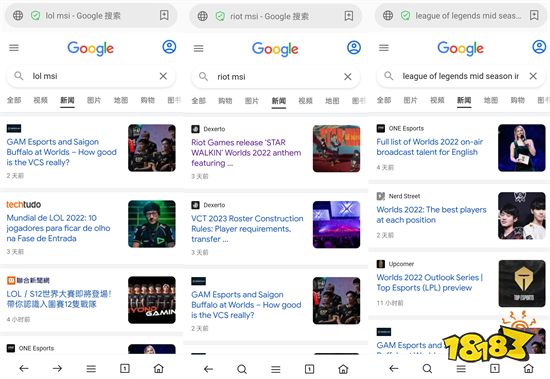550x379 pixels.
Task: Clear the 'league of legends mid season' query
Action: click(533, 76)
